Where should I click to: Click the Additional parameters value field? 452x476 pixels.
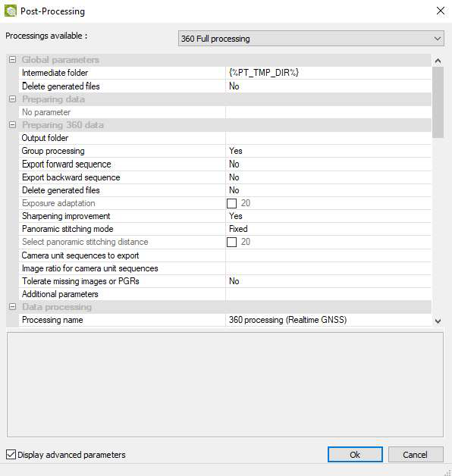[328, 294]
